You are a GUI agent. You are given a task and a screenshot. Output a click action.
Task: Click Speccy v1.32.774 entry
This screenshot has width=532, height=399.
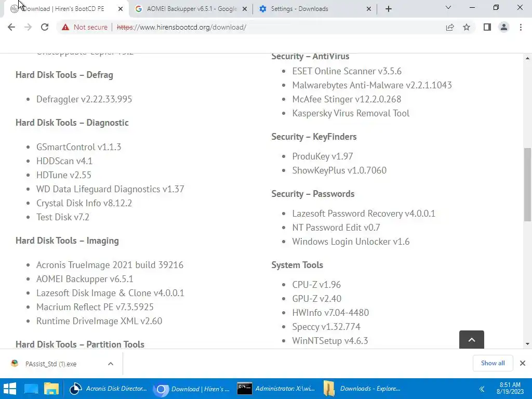click(326, 327)
